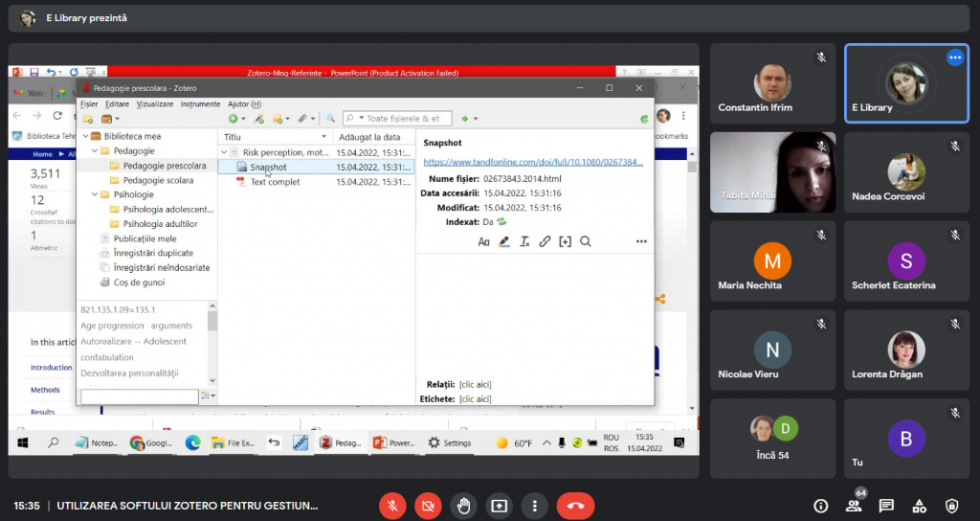Open the Ajutor menu in Zotero

(244, 103)
